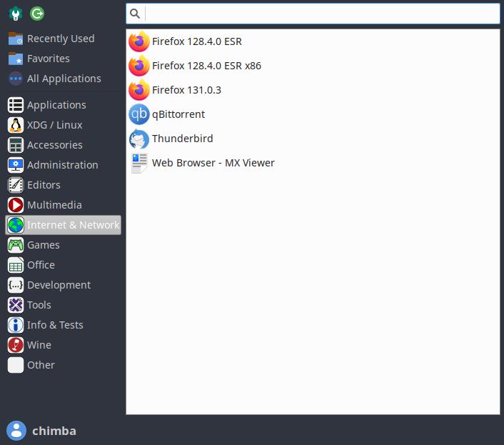
Task: Open Thunderbird from its text label
Action: [183, 139]
